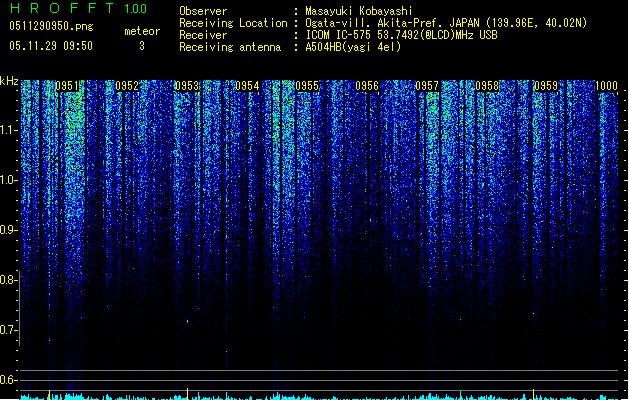Select antenna value A504HB(yagi 4el)
This screenshot has height=400, width=629.
tap(353, 47)
